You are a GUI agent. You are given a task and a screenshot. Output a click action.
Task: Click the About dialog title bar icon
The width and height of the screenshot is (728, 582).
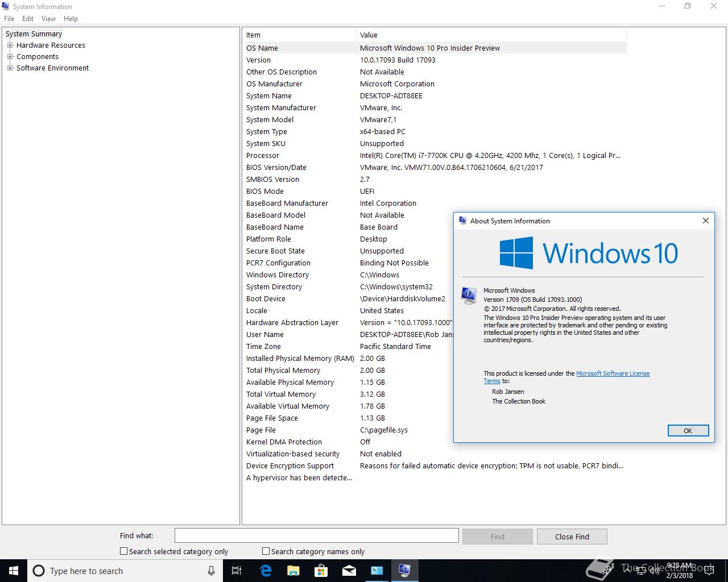463,221
